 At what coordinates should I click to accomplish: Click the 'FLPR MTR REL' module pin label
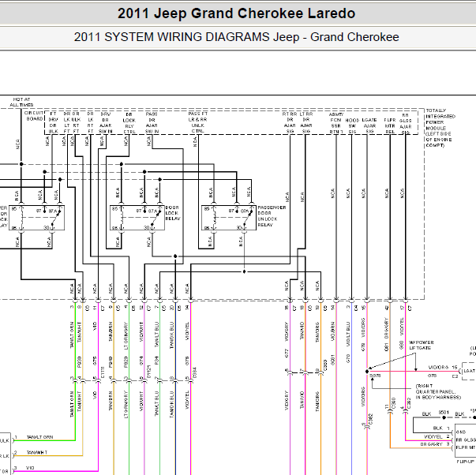pos(390,125)
